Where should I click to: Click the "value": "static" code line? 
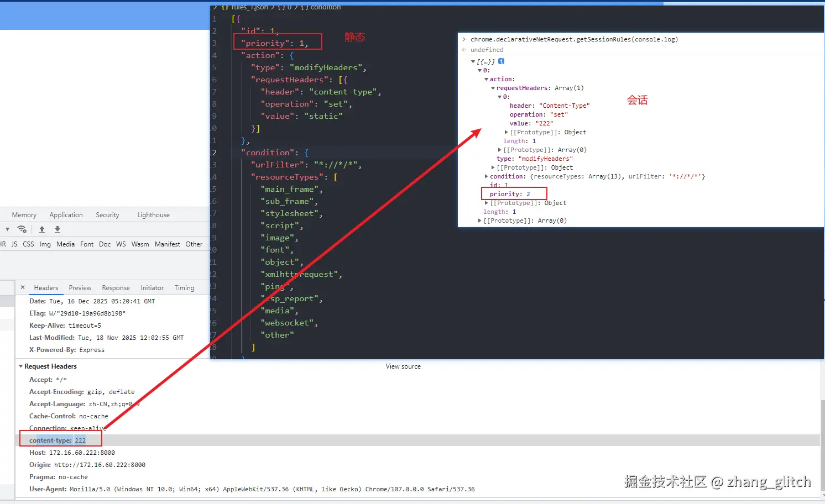click(x=301, y=116)
